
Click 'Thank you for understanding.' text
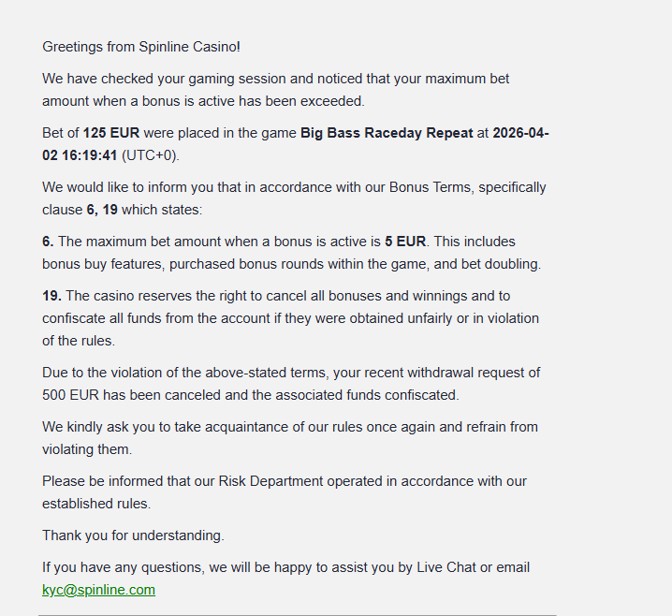pos(133,535)
